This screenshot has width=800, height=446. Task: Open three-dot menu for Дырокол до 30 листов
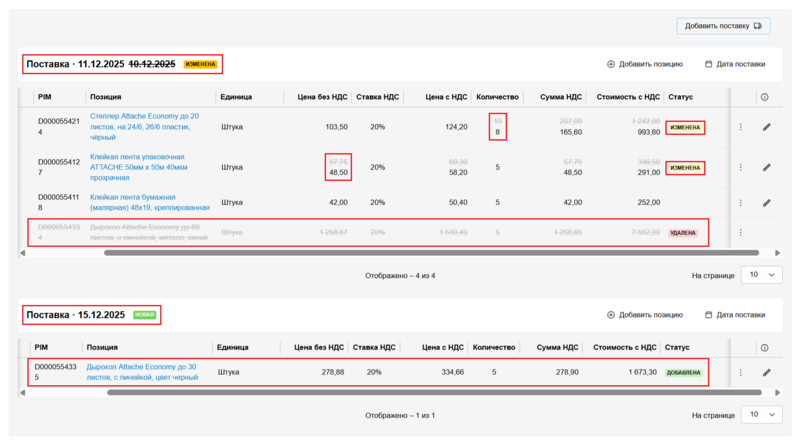741,372
